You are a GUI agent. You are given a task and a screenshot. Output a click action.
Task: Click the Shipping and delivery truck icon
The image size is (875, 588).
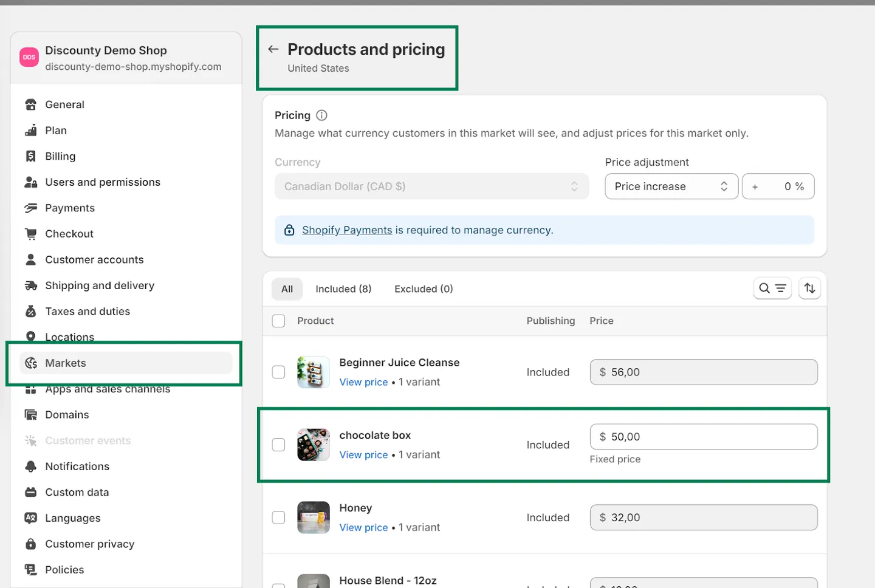30,285
